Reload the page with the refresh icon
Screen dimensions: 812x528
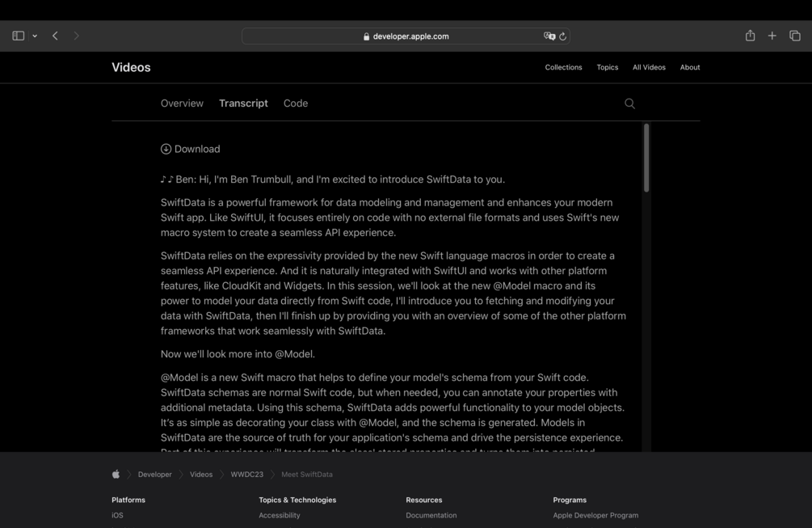coord(562,36)
